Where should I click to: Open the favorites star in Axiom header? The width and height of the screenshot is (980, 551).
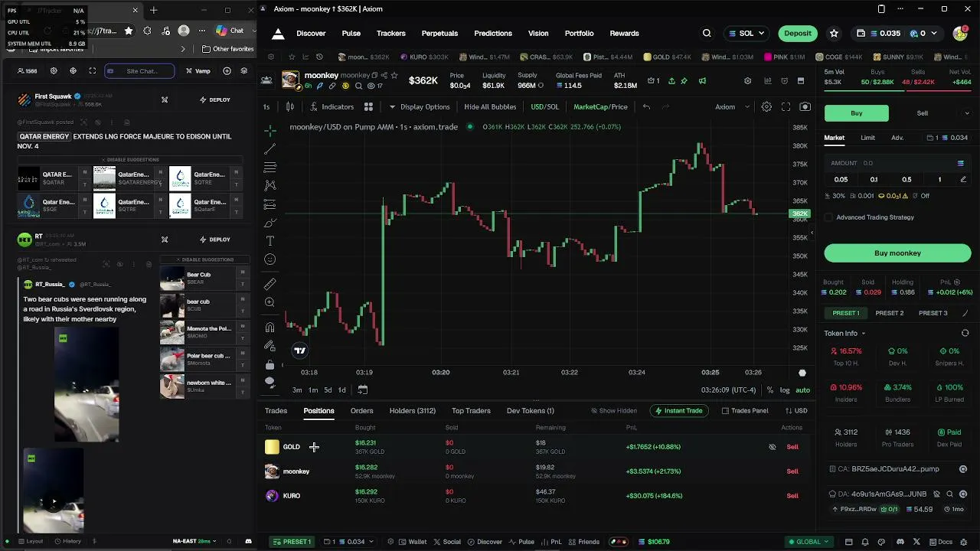click(834, 34)
